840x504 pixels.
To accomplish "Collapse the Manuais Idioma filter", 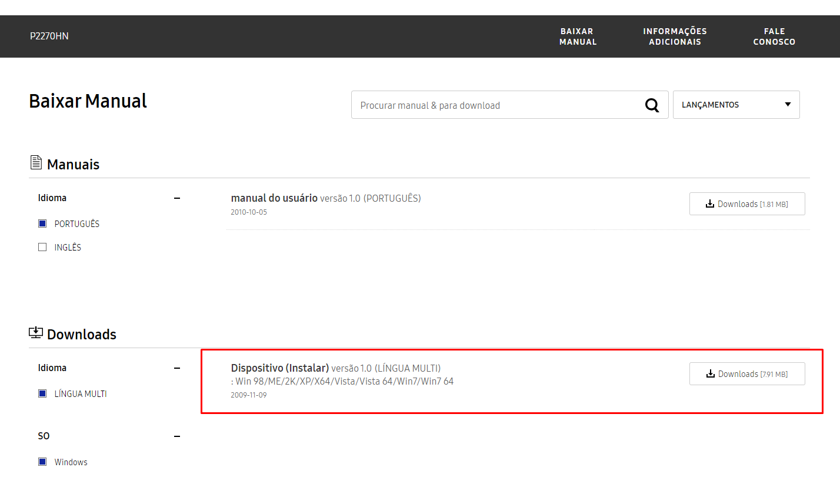I will tap(177, 198).
